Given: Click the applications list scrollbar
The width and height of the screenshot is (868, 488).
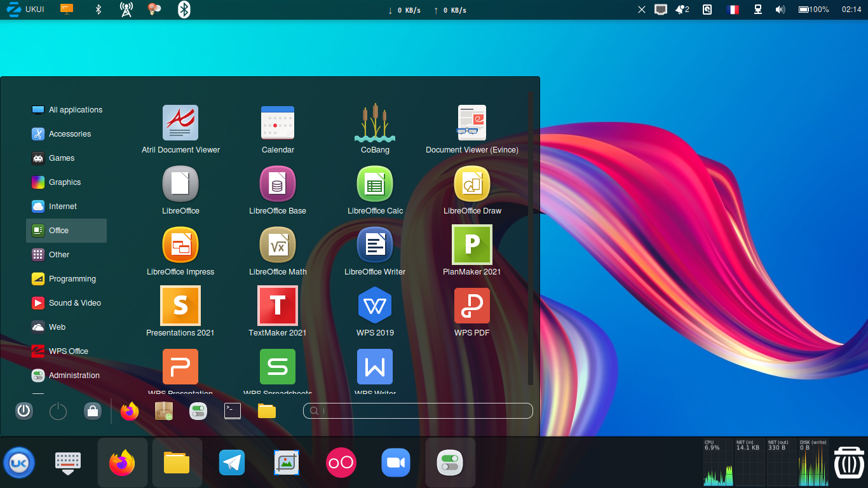Looking at the screenshot, I should [x=531, y=238].
